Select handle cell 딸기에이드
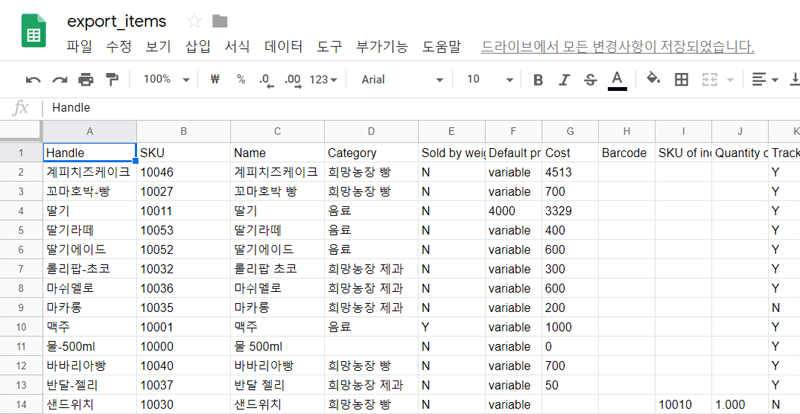 click(90, 250)
